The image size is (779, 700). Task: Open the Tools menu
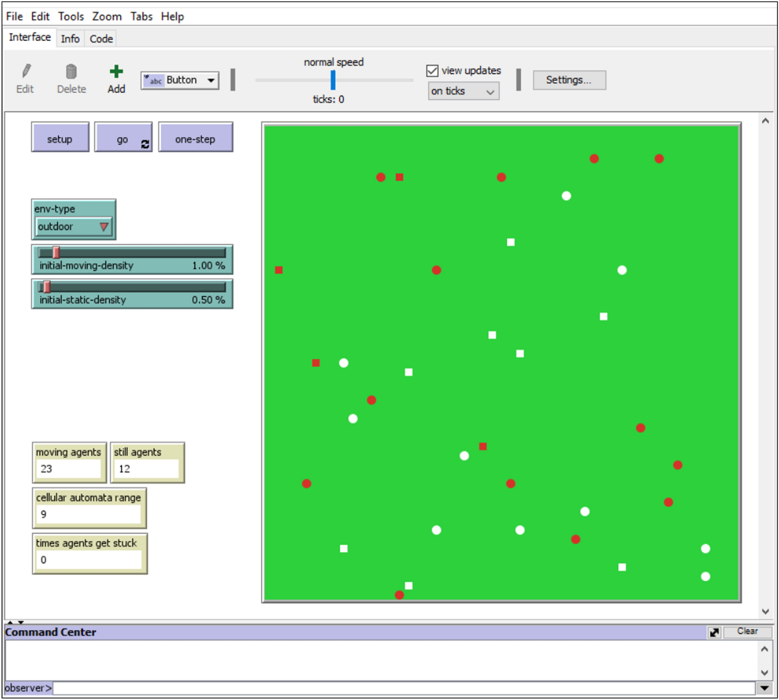pos(71,16)
